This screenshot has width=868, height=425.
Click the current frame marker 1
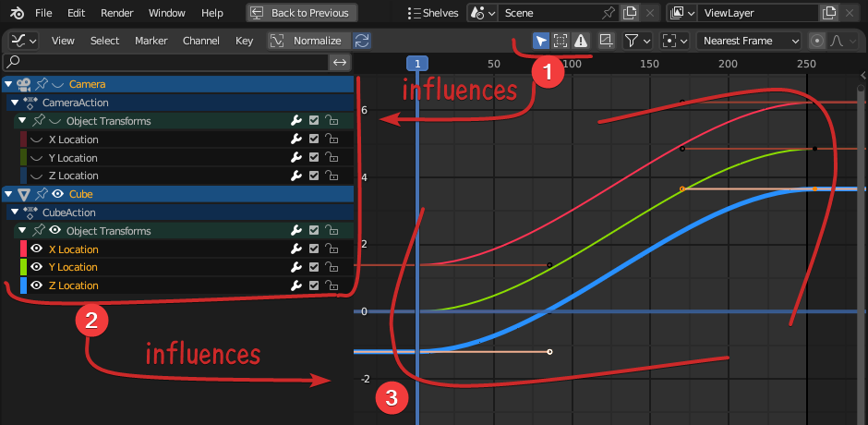click(417, 64)
